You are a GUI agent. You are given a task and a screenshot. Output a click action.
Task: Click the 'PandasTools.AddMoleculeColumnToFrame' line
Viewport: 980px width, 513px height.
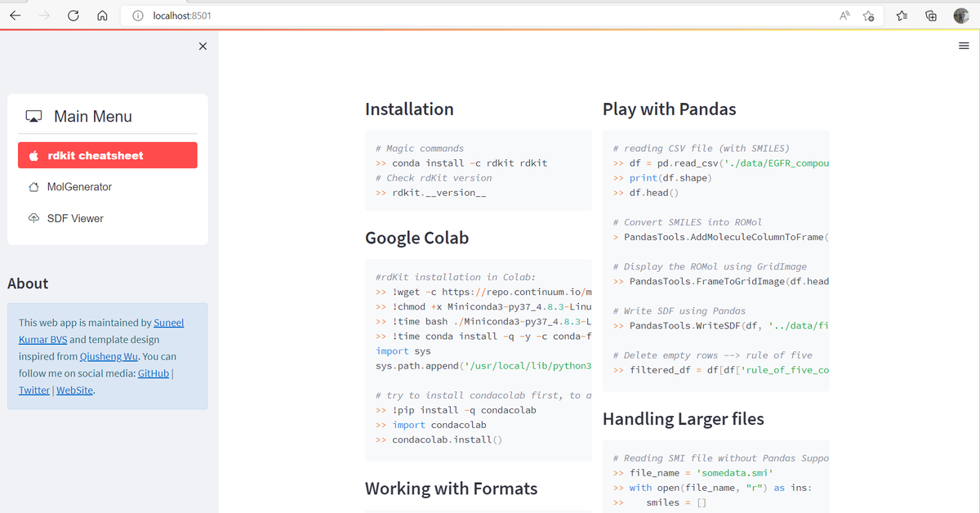[721, 237]
